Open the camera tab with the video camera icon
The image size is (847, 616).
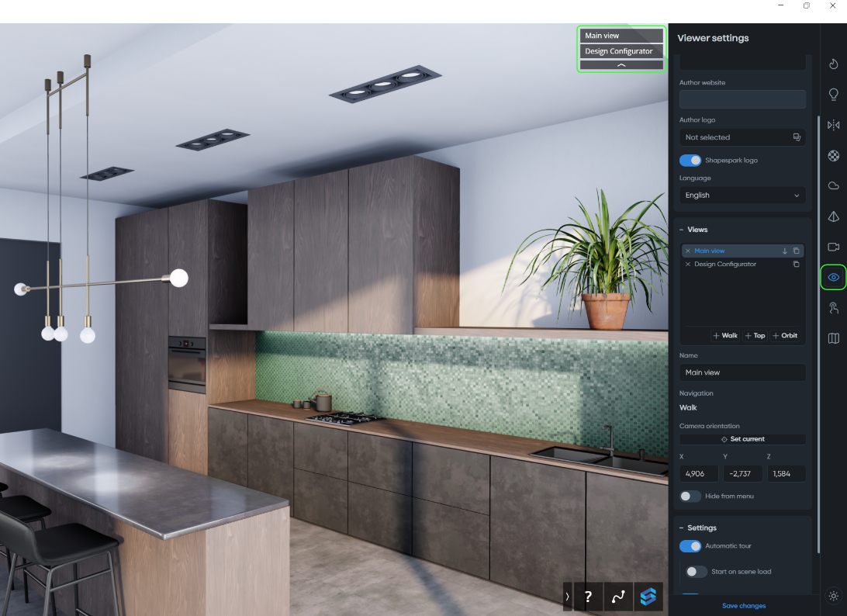pos(834,247)
